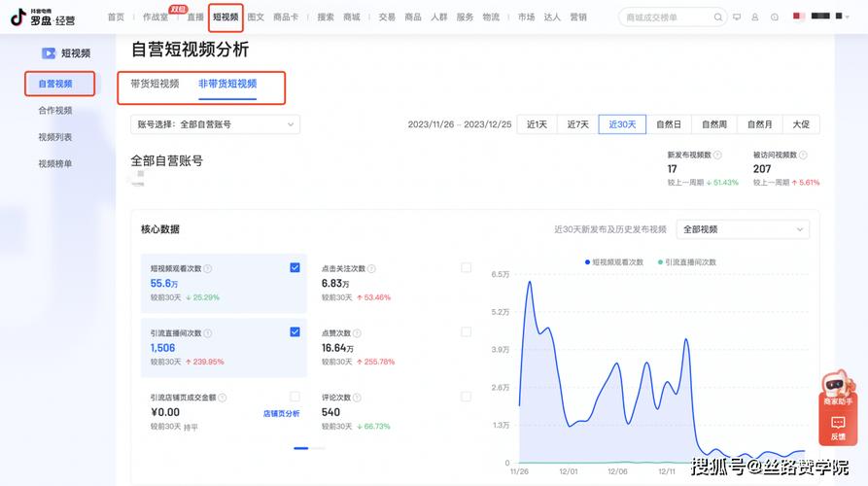Open the monitor screen icon in header
The image size is (868, 486).
737,17
